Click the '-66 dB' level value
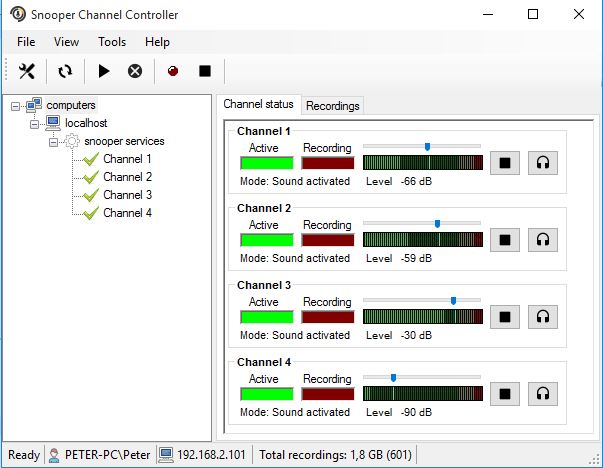This screenshot has height=468, width=603. coord(416,182)
